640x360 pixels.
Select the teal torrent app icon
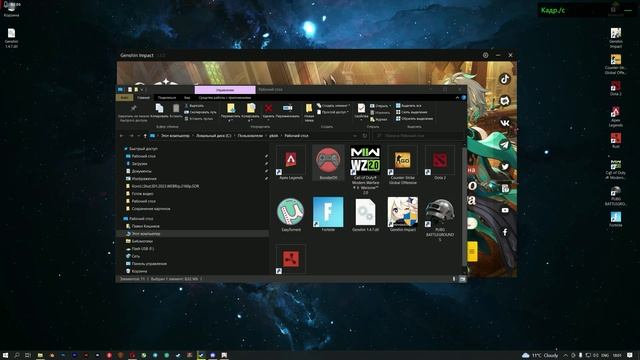(291, 215)
